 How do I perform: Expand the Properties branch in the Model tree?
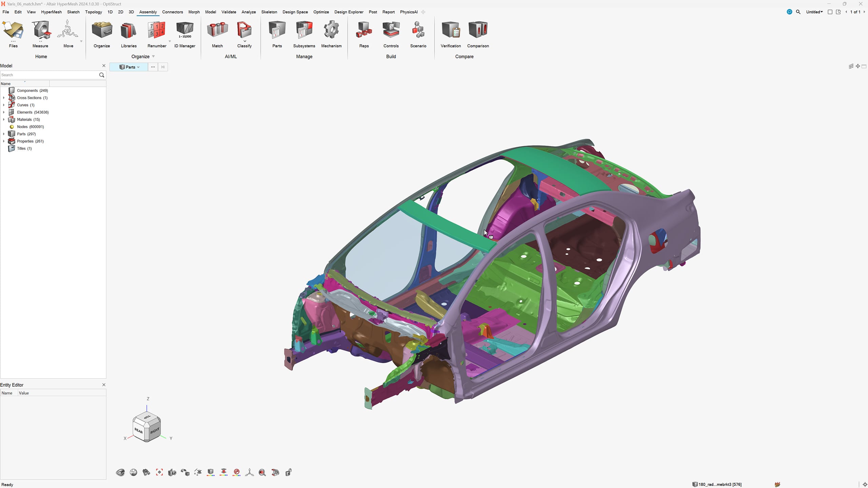coord(4,141)
